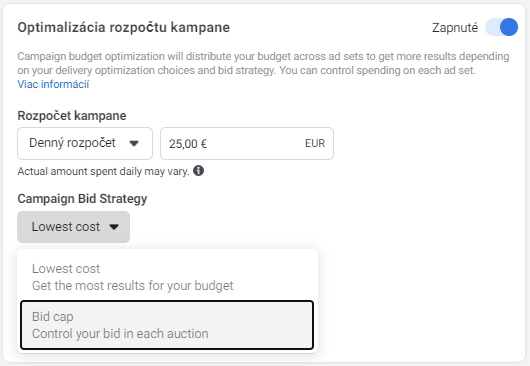Focus the 25,00 € budget amount field
The width and height of the screenshot is (530, 366).
(247, 143)
